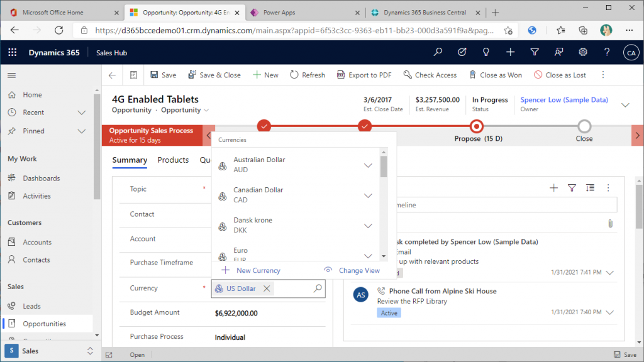Open the command bar more options ellipsis

click(x=603, y=75)
